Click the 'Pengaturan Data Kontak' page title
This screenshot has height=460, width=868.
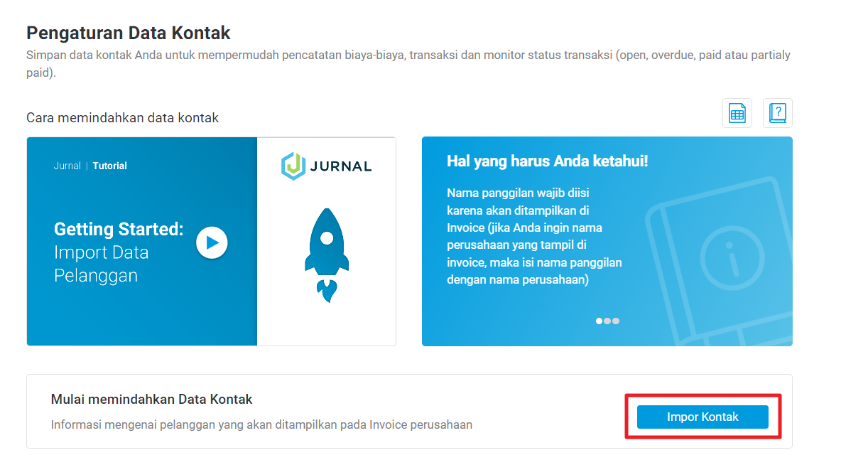(x=129, y=33)
